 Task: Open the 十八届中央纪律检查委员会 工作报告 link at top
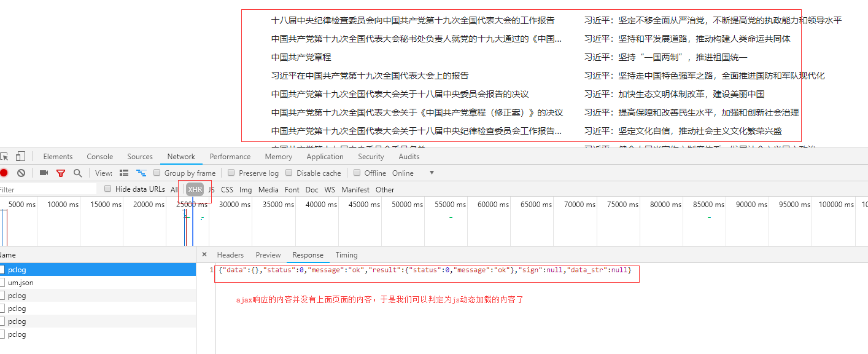[x=413, y=20]
